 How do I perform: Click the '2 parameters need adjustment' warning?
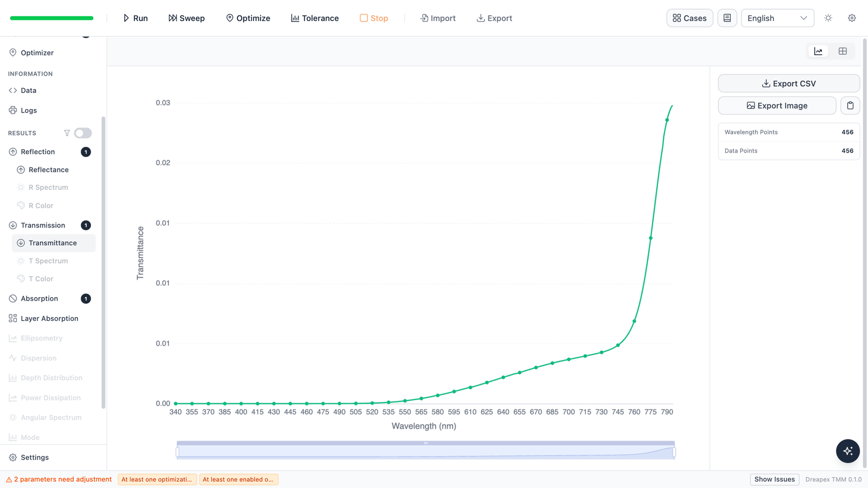[59, 480]
